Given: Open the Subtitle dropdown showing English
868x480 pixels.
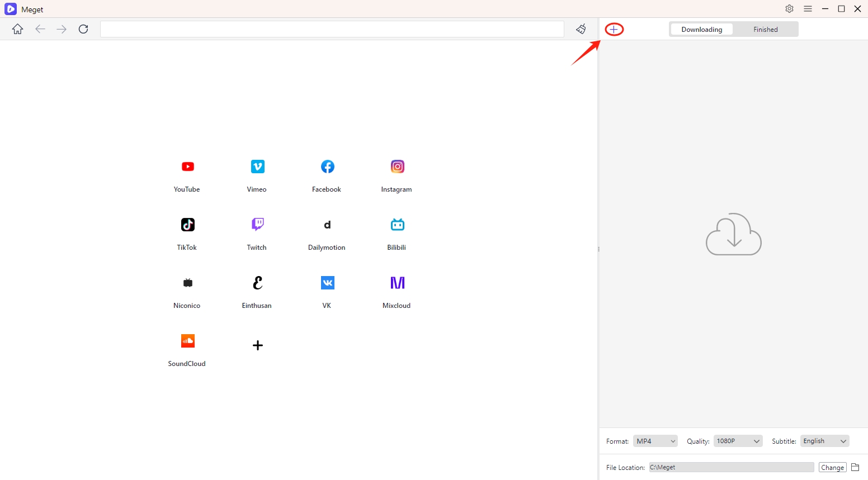Looking at the screenshot, I should pyautogui.click(x=825, y=441).
